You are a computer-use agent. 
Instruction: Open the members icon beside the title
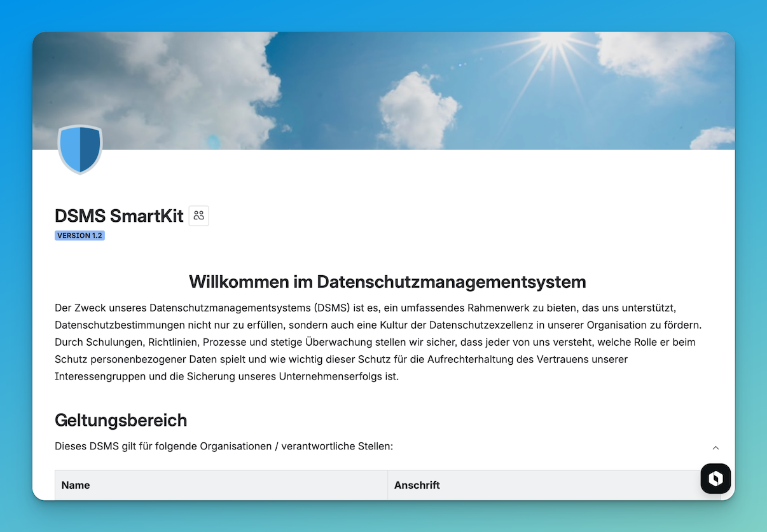(x=198, y=215)
